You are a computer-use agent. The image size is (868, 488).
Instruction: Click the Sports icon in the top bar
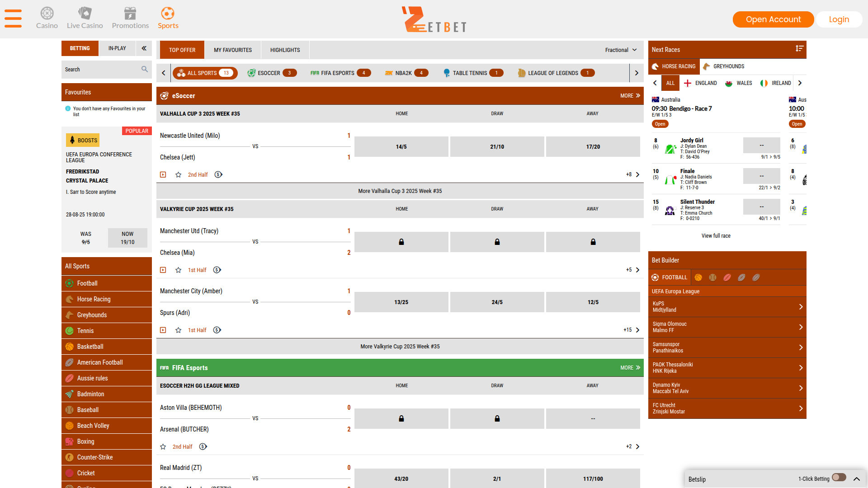click(x=168, y=14)
